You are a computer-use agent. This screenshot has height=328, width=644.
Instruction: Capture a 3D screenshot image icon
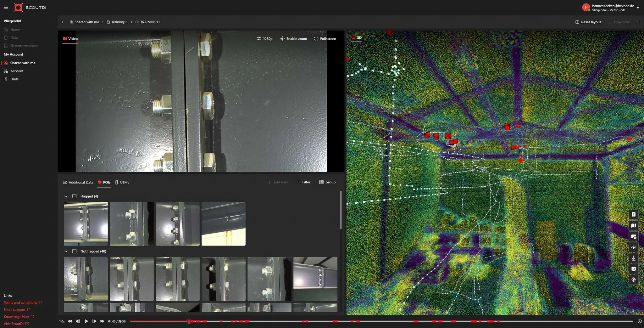click(634, 269)
